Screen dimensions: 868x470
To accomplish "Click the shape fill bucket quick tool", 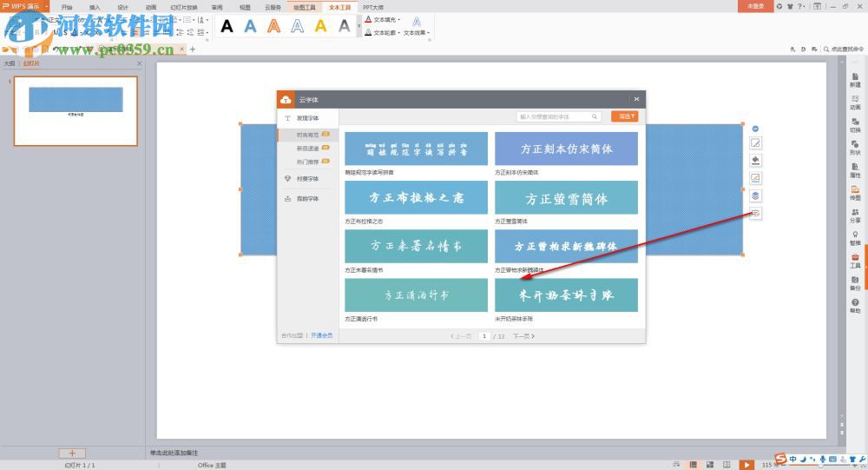I will coord(755,161).
